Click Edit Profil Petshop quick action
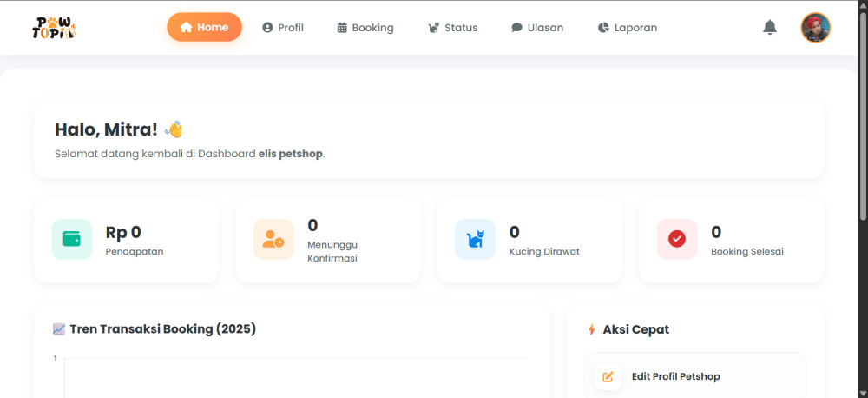Image resolution: width=868 pixels, height=398 pixels. pos(675,376)
